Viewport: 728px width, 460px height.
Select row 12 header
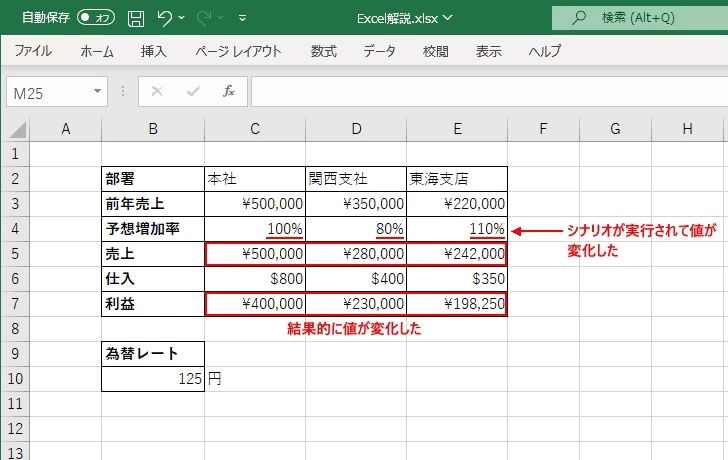coord(16,429)
